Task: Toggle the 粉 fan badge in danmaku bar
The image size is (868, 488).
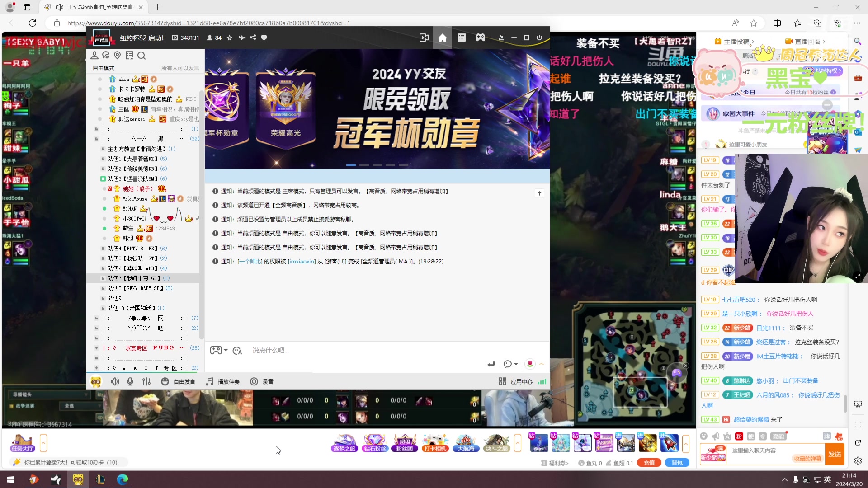Action: 739,436
